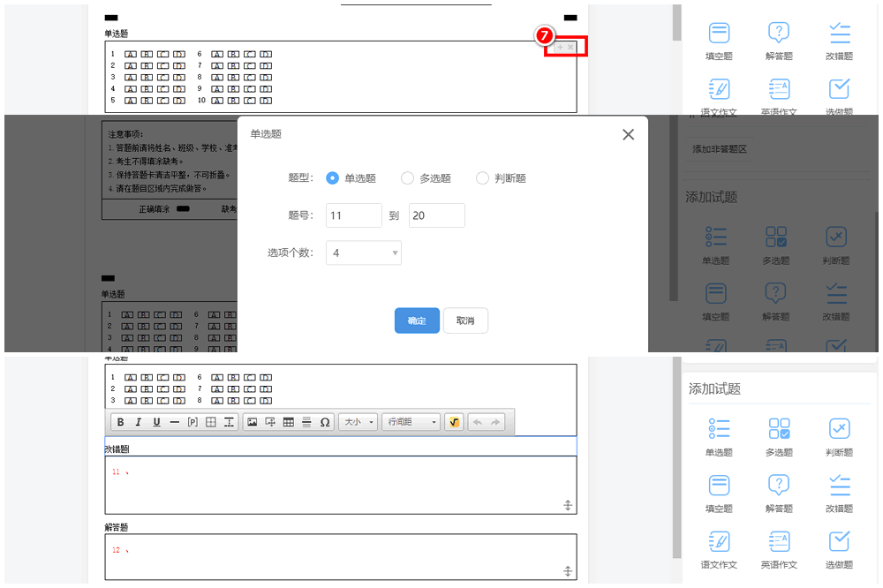The image size is (883, 588).
Task: Insert an image via toolbar icon
Action: (x=252, y=422)
